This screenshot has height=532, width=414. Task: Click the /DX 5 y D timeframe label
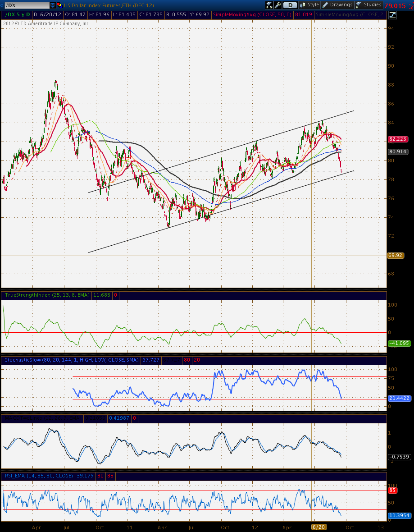click(17, 14)
